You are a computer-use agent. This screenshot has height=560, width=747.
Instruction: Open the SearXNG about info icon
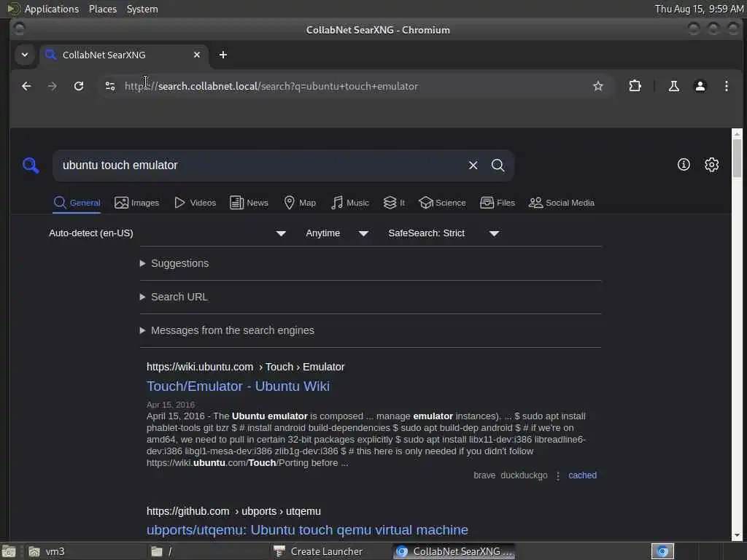[684, 165]
